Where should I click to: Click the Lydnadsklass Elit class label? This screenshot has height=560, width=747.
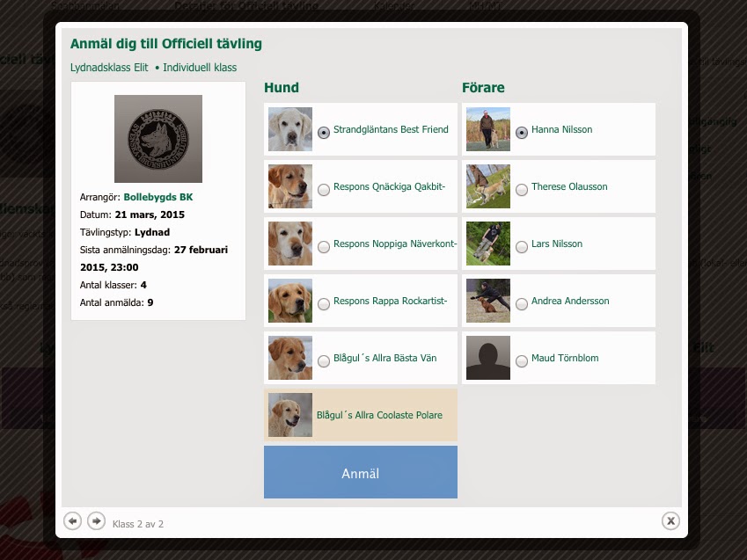109,68
